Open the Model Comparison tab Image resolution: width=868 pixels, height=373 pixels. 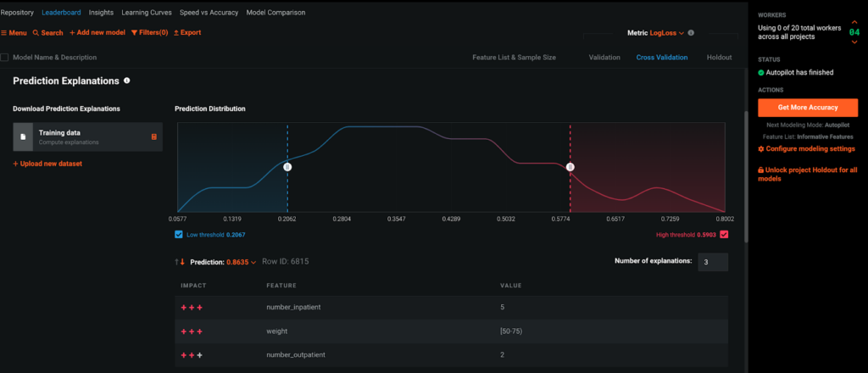pos(275,12)
